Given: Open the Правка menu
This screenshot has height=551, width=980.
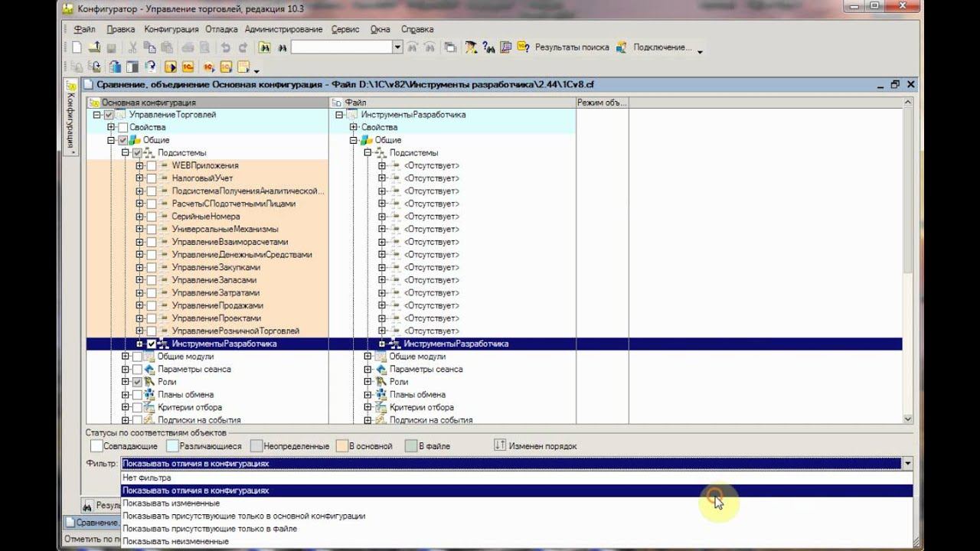Looking at the screenshot, I should pos(121,29).
